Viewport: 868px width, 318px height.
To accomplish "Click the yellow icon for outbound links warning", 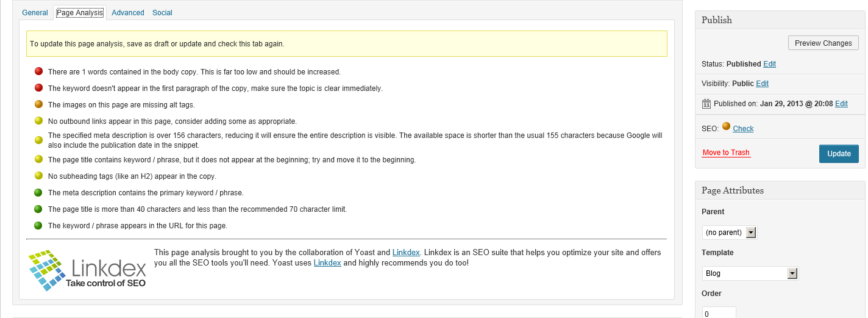I will (x=38, y=121).
